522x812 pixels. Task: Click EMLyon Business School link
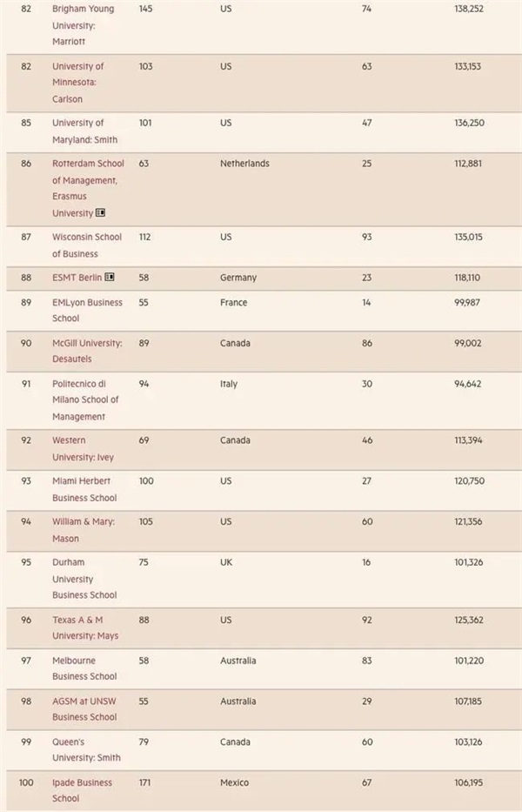click(x=87, y=311)
